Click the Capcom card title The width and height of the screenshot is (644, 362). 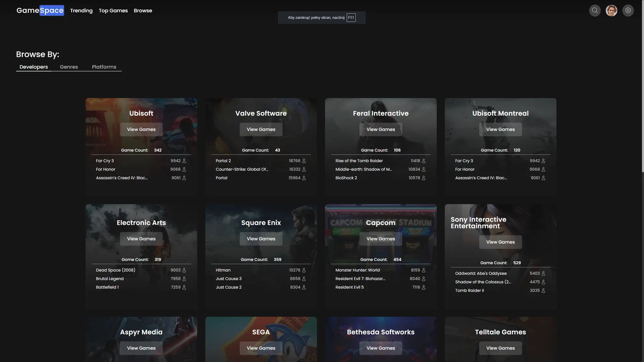click(x=381, y=223)
